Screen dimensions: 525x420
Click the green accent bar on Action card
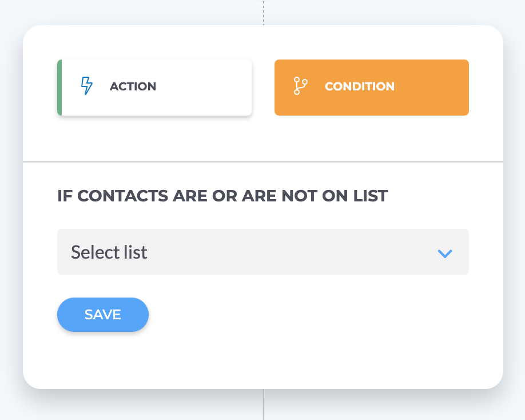59,88
